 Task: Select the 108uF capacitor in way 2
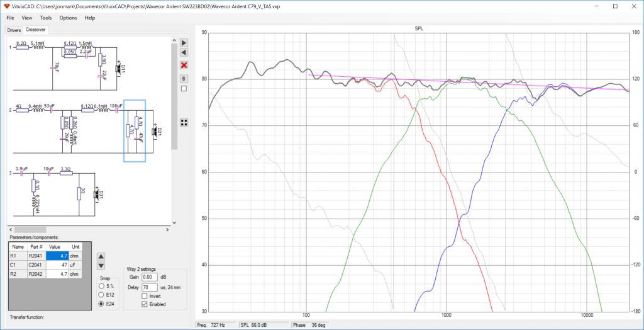click(116, 110)
